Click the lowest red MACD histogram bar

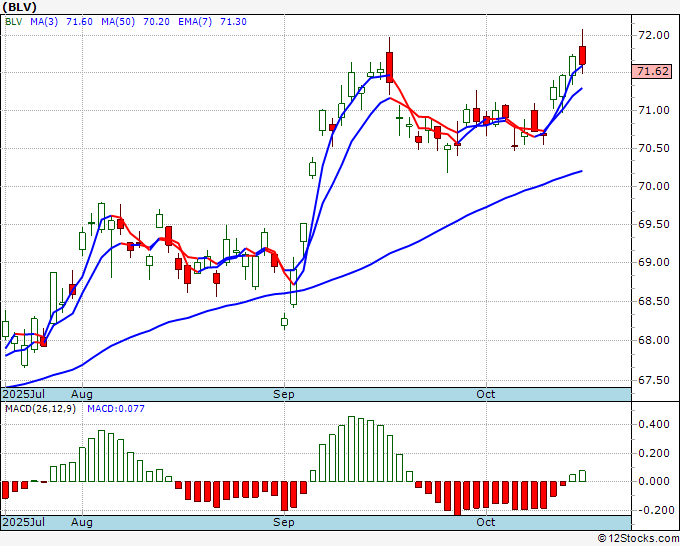[x=457, y=498]
